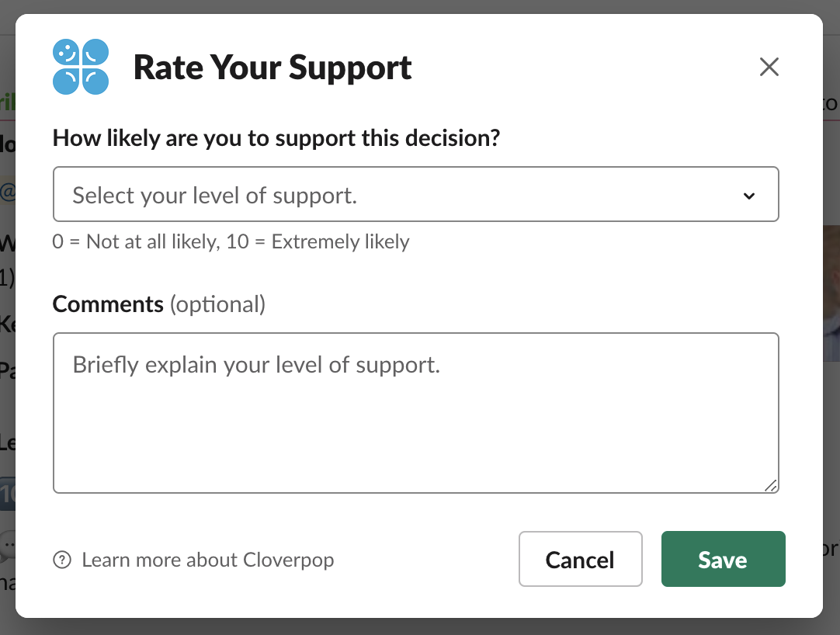The width and height of the screenshot is (840, 635).
Task: Click the dimmed backdrop above the dialog
Action: 420,6
